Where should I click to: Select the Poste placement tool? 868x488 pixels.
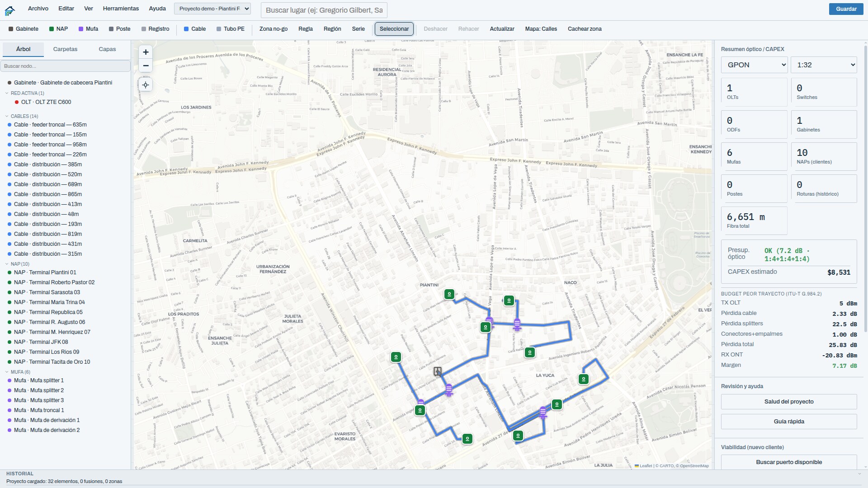point(119,29)
